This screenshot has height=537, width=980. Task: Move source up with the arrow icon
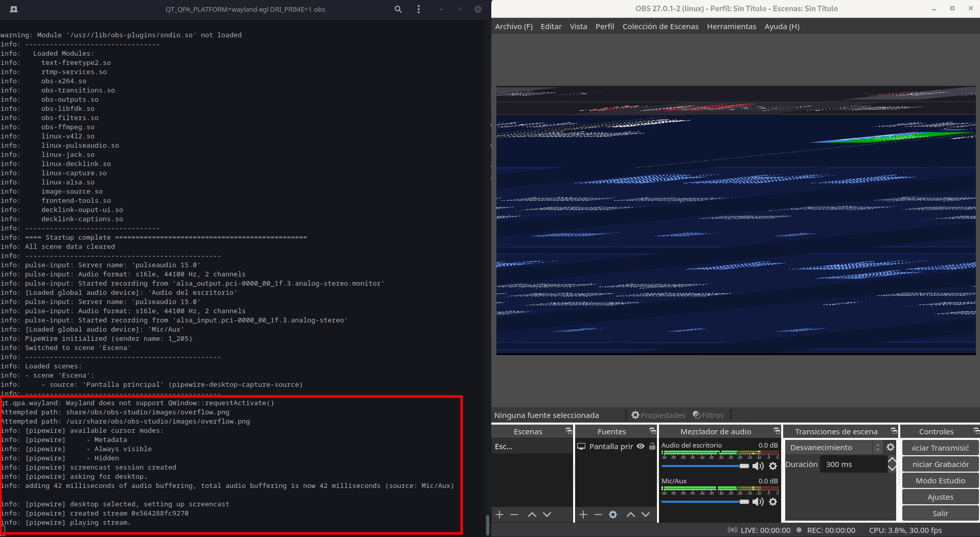coord(630,515)
